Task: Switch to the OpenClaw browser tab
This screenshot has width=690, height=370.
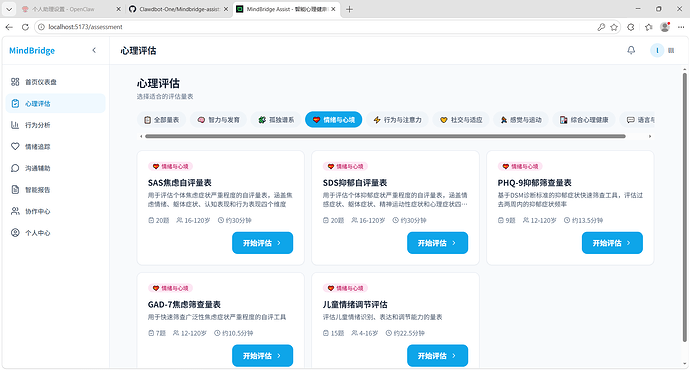Action: (x=70, y=9)
